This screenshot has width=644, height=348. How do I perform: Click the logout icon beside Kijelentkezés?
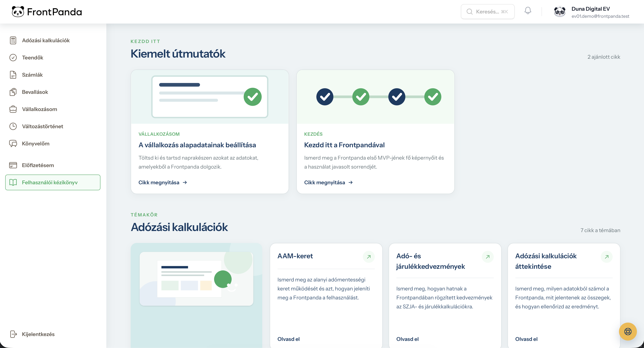tap(13, 334)
